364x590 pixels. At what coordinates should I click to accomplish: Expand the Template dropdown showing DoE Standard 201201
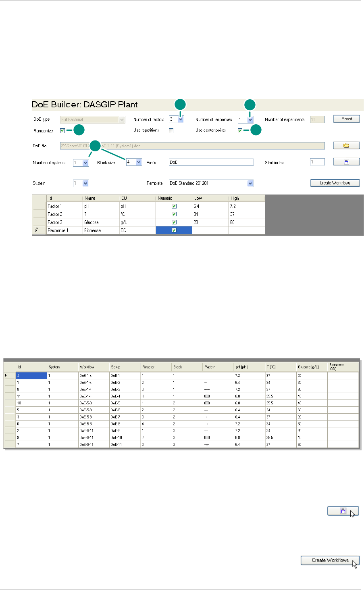[250, 183]
